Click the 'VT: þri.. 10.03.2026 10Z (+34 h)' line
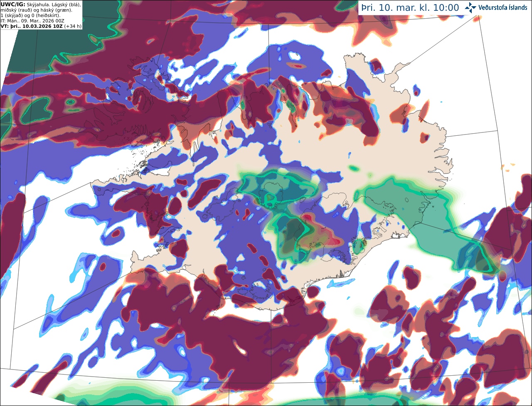 tap(41, 26)
